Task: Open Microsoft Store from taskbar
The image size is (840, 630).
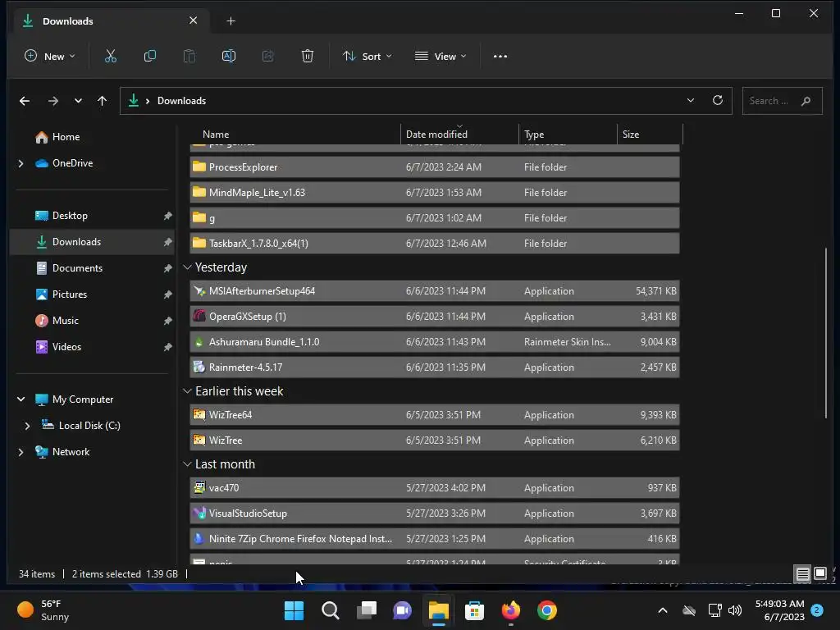Action: [x=475, y=610]
